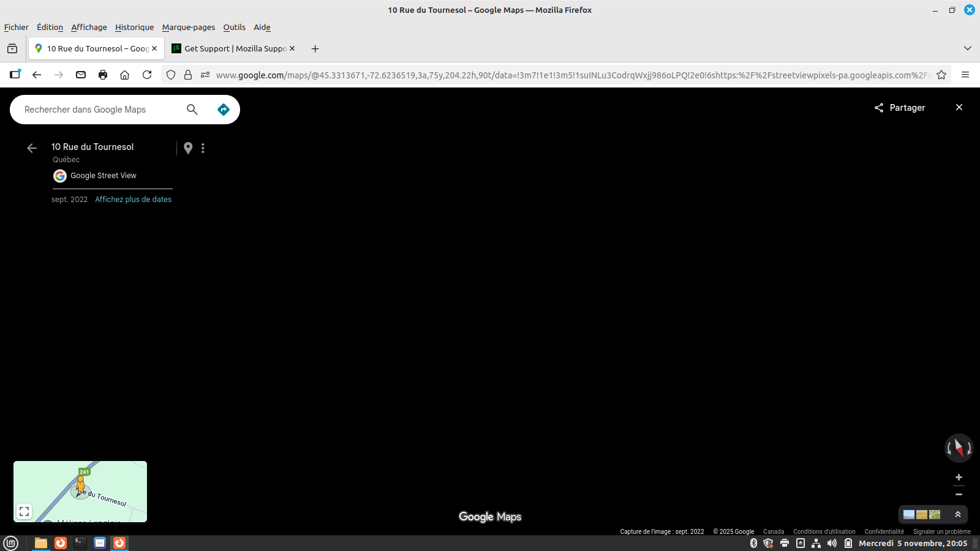Open the volume control tray icon
Screen dimensions: 980x551
point(832,543)
